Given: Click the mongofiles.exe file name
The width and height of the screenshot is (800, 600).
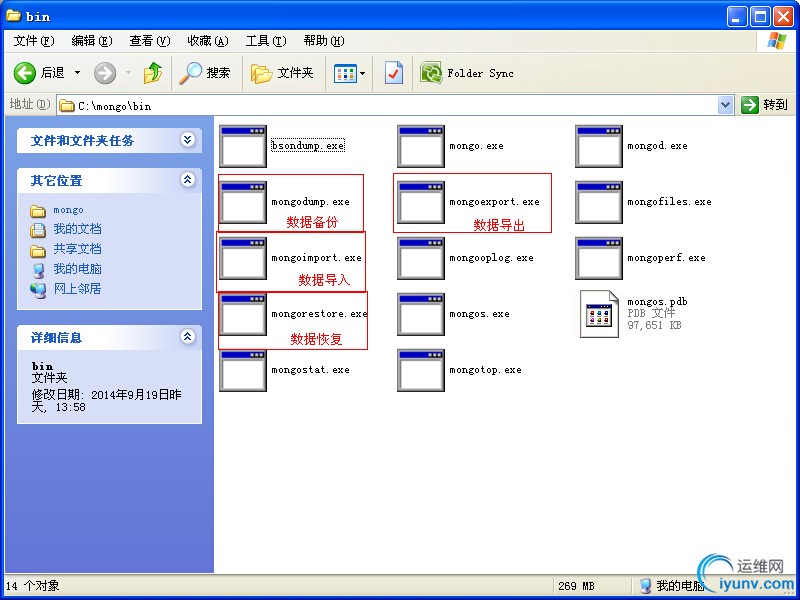Looking at the screenshot, I should click(669, 202).
